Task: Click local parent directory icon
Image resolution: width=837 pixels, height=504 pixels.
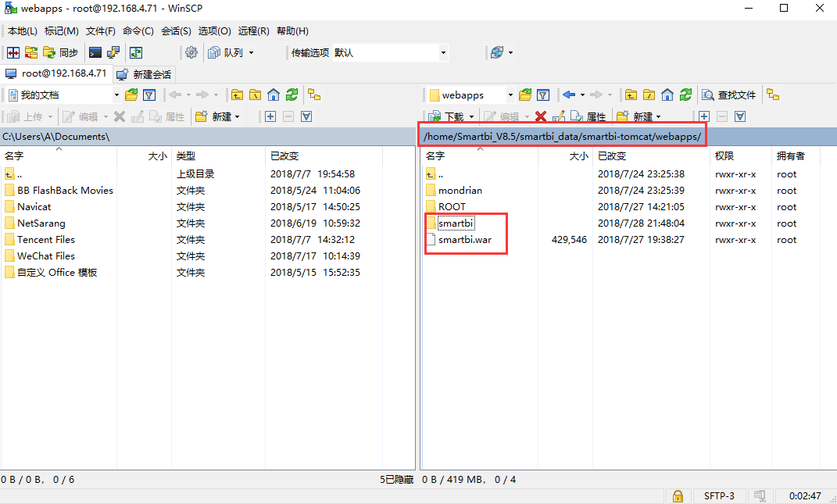Action: click(237, 95)
